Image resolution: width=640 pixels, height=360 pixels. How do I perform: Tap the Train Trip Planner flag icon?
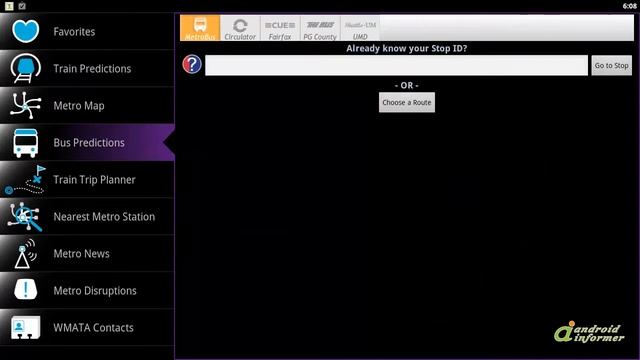[x=25, y=180]
